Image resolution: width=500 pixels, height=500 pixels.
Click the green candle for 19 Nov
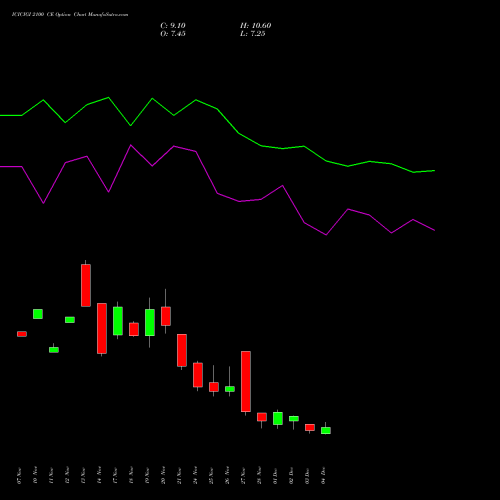[x=150, y=323]
